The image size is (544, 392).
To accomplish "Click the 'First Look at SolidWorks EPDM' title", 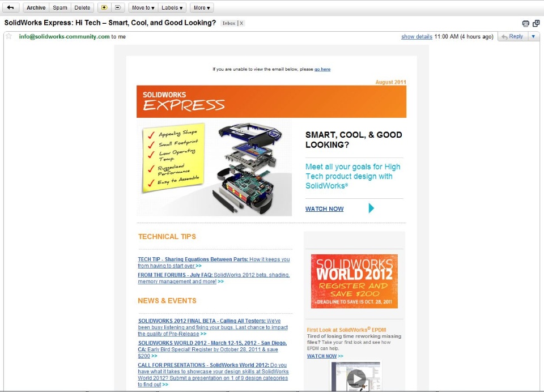I will (x=347, y=330).
